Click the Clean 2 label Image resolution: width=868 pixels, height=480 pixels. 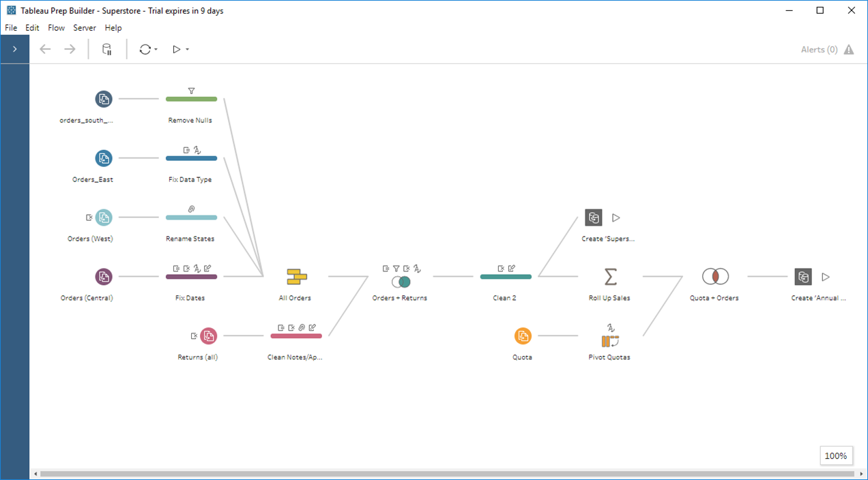coord(505,298)
